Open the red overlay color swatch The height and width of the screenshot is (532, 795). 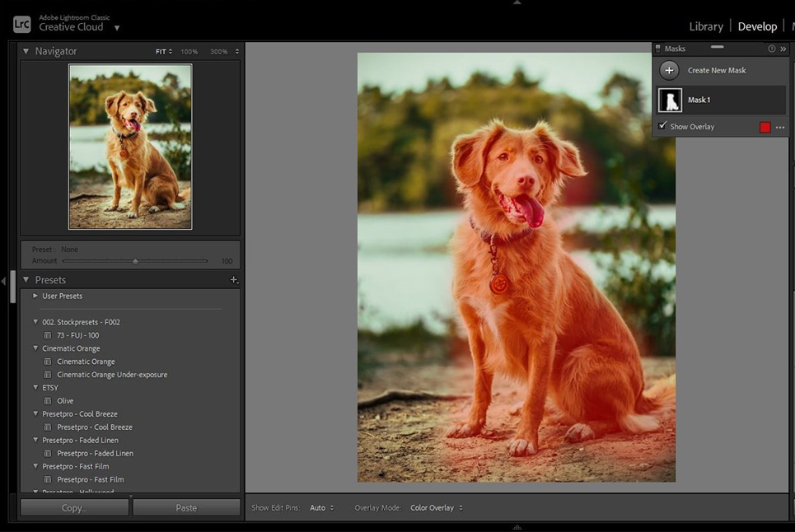(765, 127)
